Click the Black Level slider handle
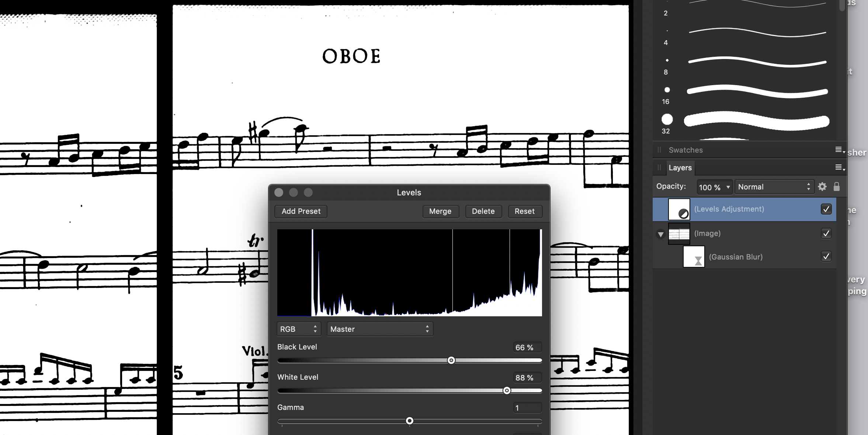868x435 pixels. click(x=451, y=360)
